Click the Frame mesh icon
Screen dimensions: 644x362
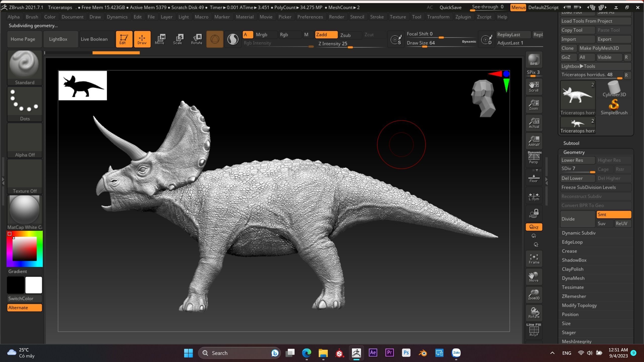[534, 259]
